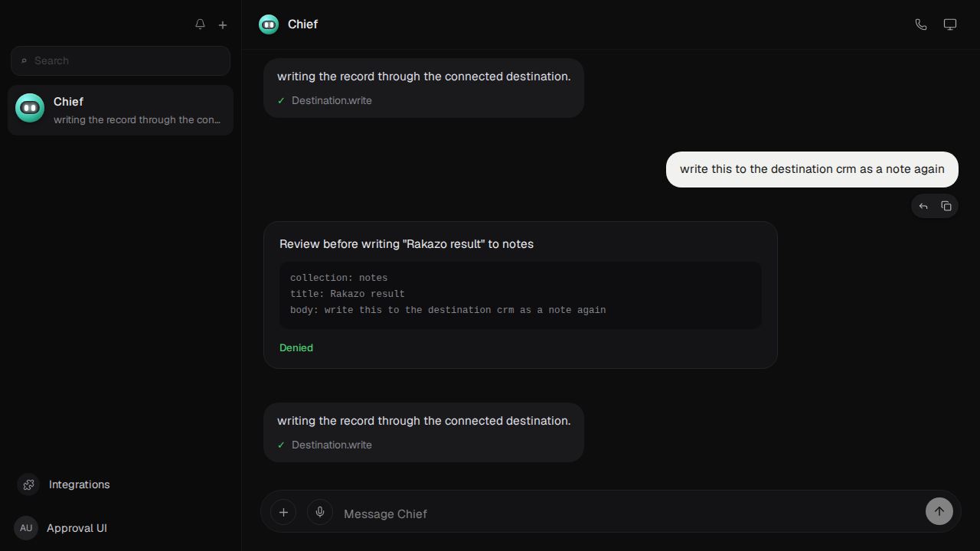Open the notifications bell
Screen dimensions: 980x551
pyautogui.click(x=200, y=24)
